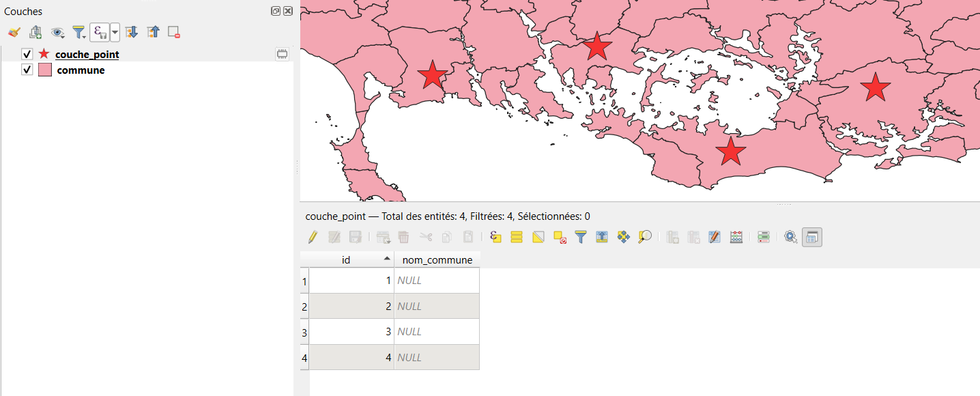Click the invert selection icon

click(538, 237)
